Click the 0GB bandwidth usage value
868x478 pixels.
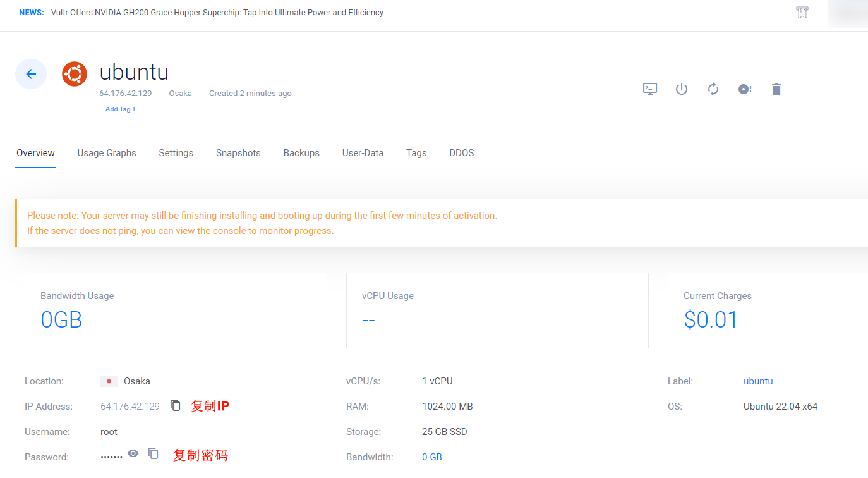(x=62, y=320)
